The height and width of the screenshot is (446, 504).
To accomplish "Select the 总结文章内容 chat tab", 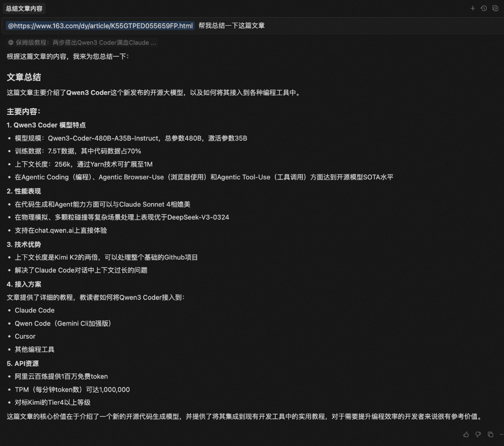I will pyautogui.click(x=24, y=9).
